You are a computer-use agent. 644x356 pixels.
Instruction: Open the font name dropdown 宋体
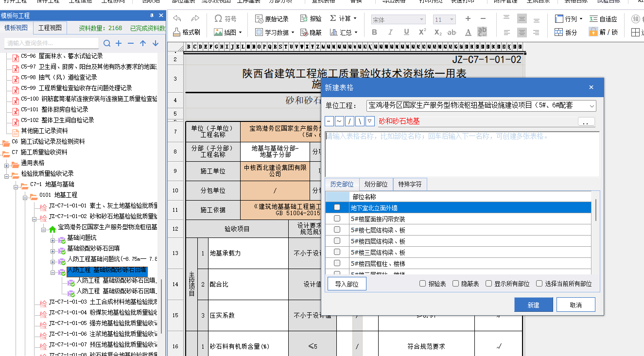click(x=421, y=19)
